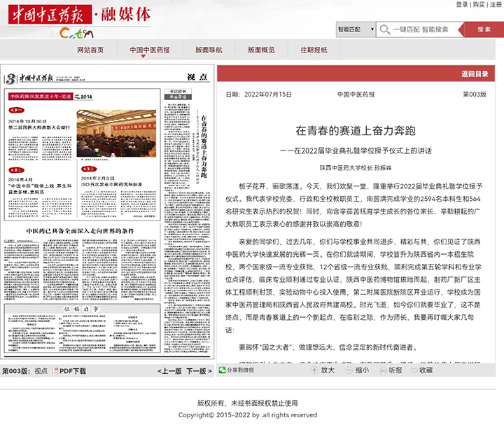Image resolution: width=504 pixels, height=434 pixels.
Task: Click 第003版：视点 label under the page
Action: click(x=25, y=371)
